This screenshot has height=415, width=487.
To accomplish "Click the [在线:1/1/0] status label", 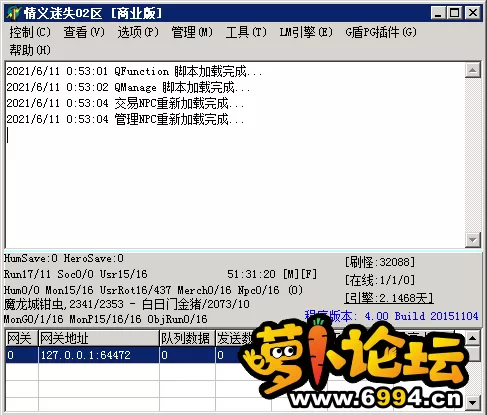I will [380, 280].
